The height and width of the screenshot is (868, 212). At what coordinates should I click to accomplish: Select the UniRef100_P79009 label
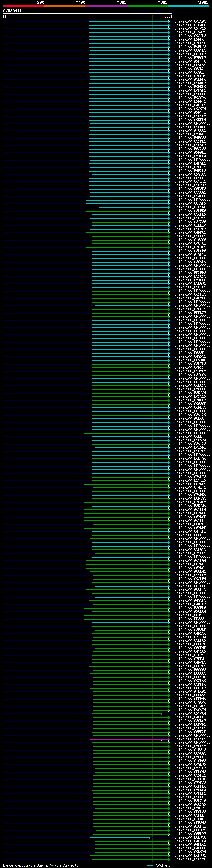tap(190, 553)
